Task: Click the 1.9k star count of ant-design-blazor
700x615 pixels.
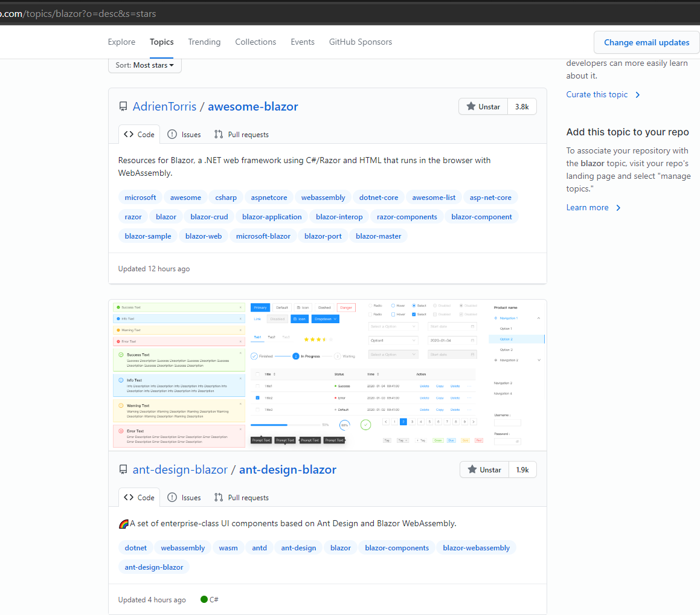Action: [522, 470]
